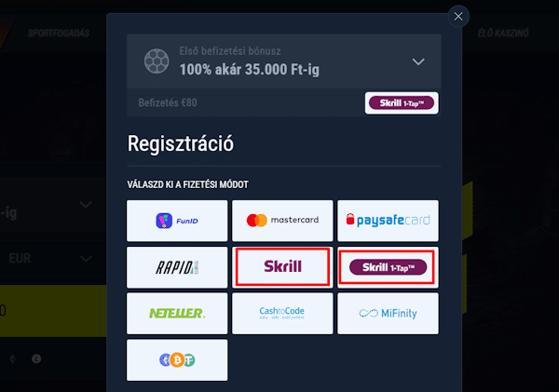
Task: Click Skrill 1-Tap badge beside Befizetés
Action: (402, 103)
